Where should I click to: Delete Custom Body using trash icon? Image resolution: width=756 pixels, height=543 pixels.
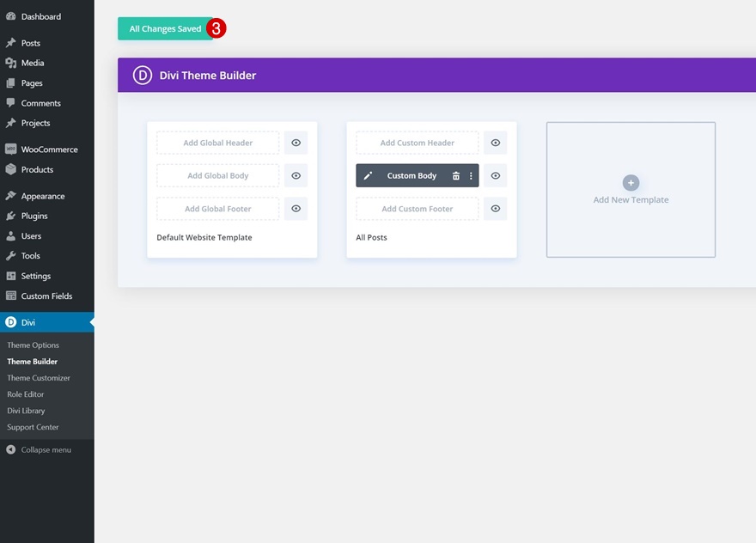click(x=455, y=175)
